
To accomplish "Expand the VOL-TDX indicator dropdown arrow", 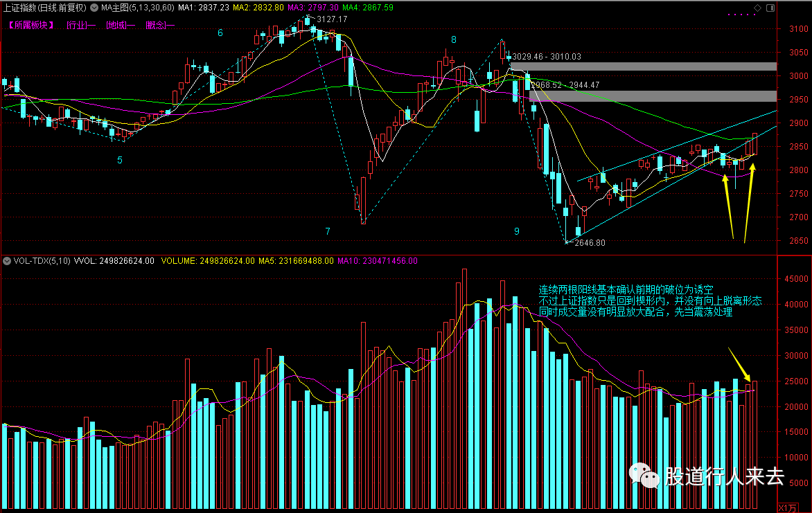I will [7, 261].
